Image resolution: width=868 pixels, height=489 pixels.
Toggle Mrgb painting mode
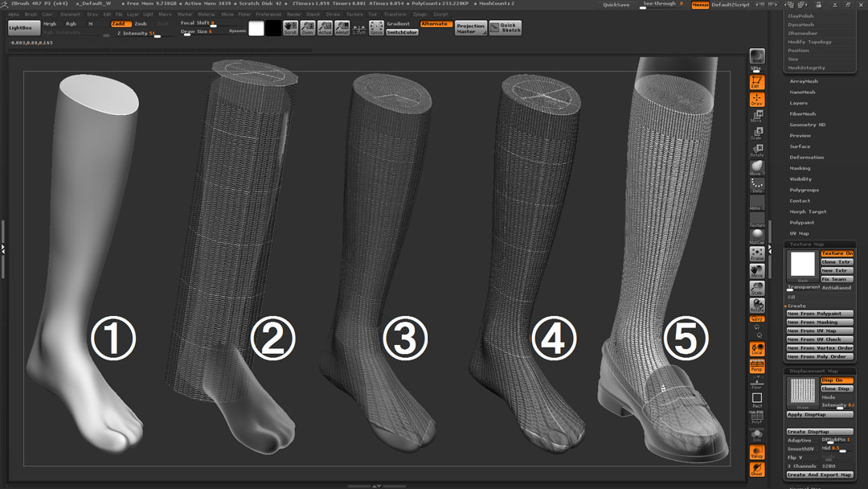click(x=50, y=24)
